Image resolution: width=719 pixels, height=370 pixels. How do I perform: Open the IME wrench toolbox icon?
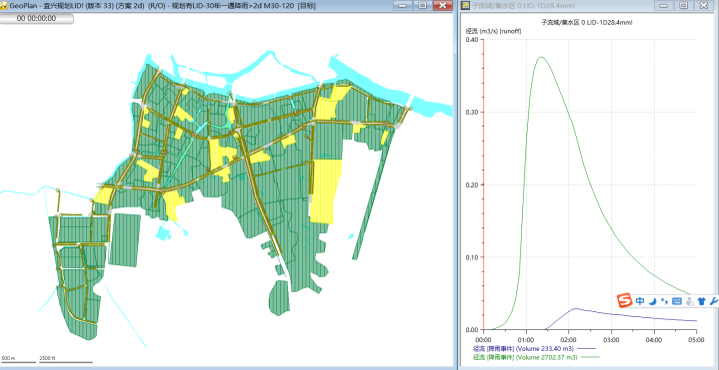(713, 301)
